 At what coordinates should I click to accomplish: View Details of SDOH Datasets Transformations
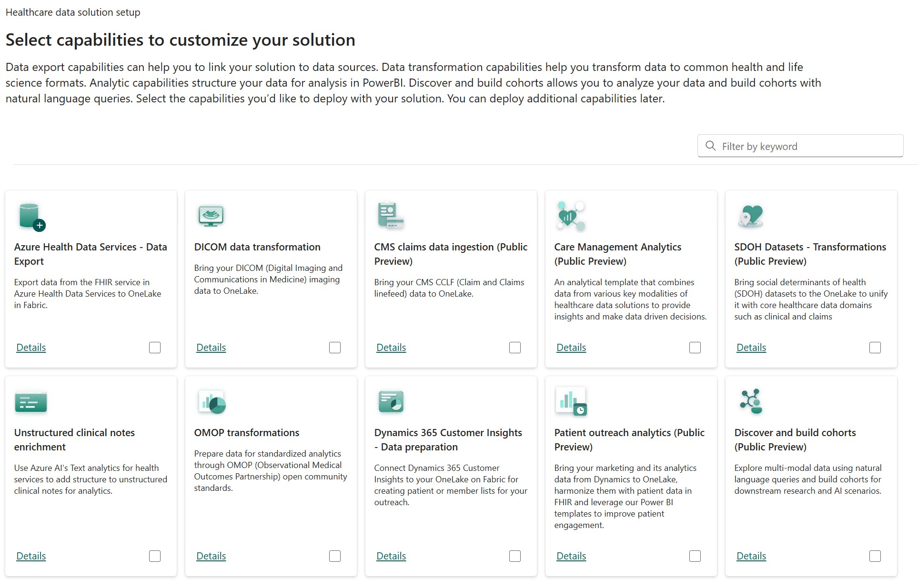click(x=751, y=348)
